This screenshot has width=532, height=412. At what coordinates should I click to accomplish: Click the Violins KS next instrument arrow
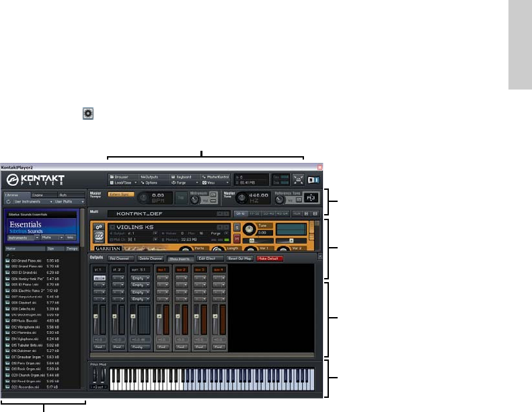[226, 227]
